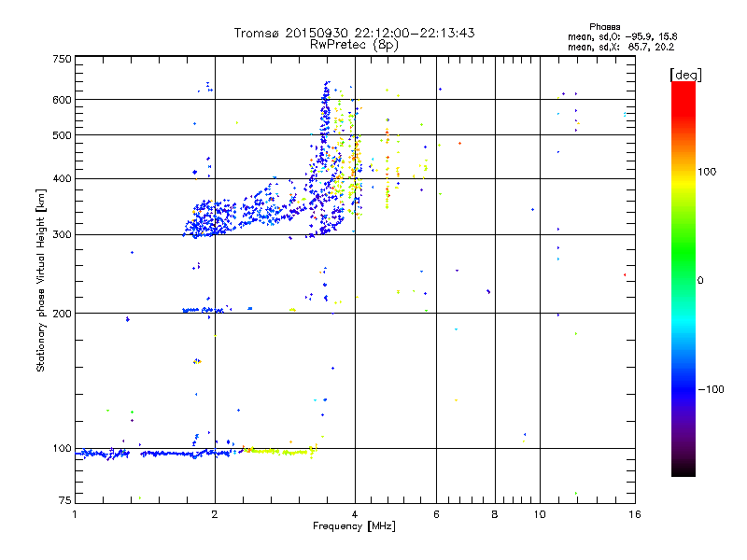Click the colorbar tick label "-100"
The height and width of the screenshot is (560, 747).
click(712, 389)
